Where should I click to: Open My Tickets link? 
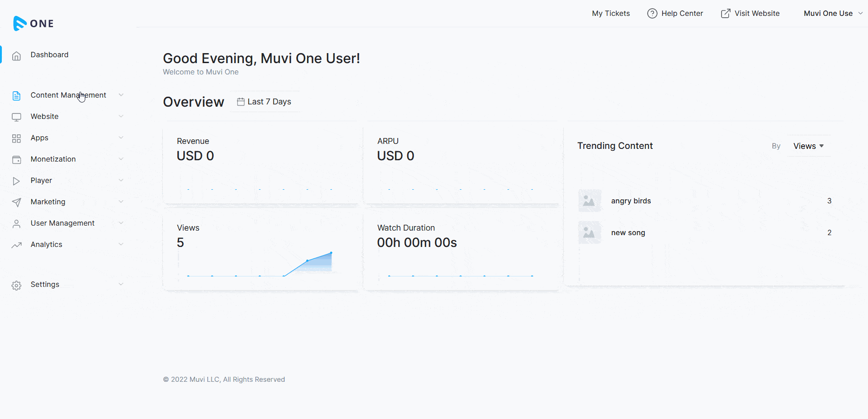click(x=611, y=14)
